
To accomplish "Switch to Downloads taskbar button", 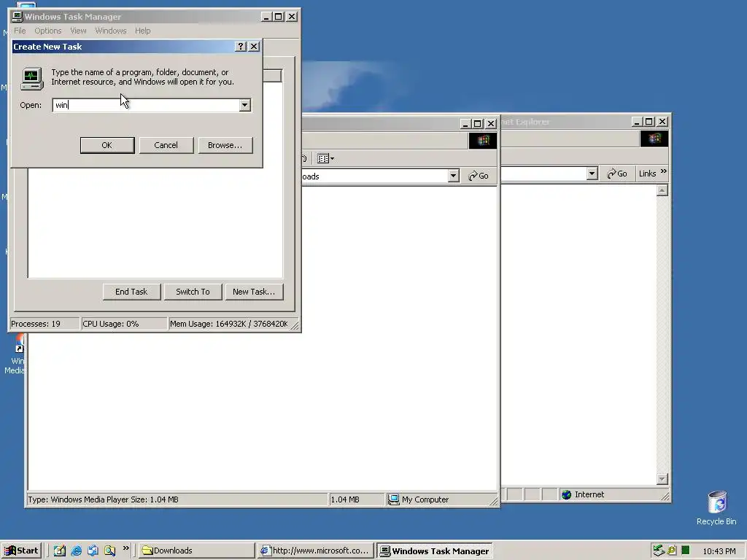I will coord(197,551).
